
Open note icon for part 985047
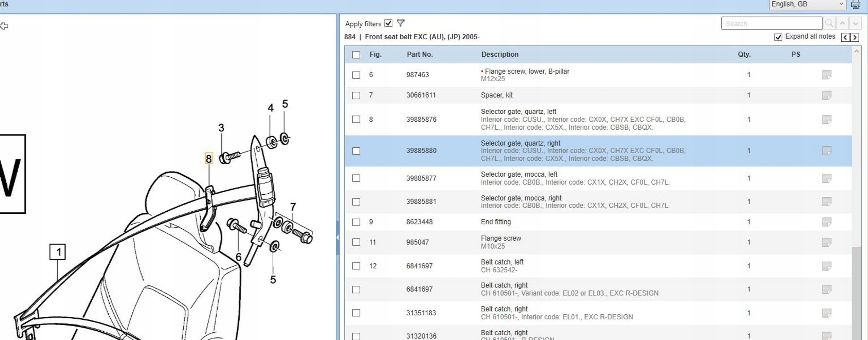tap(827, 242)
